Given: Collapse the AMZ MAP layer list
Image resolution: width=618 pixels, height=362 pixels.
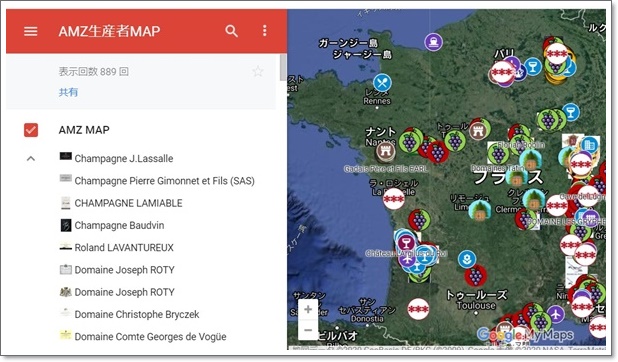Looking at the screenshot, I should pos(31,159).
